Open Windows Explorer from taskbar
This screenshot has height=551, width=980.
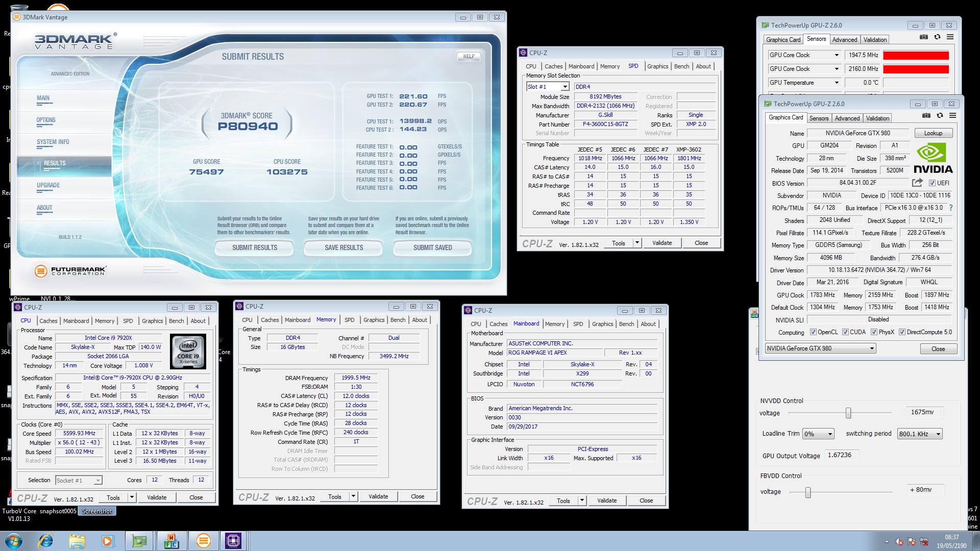77,541
